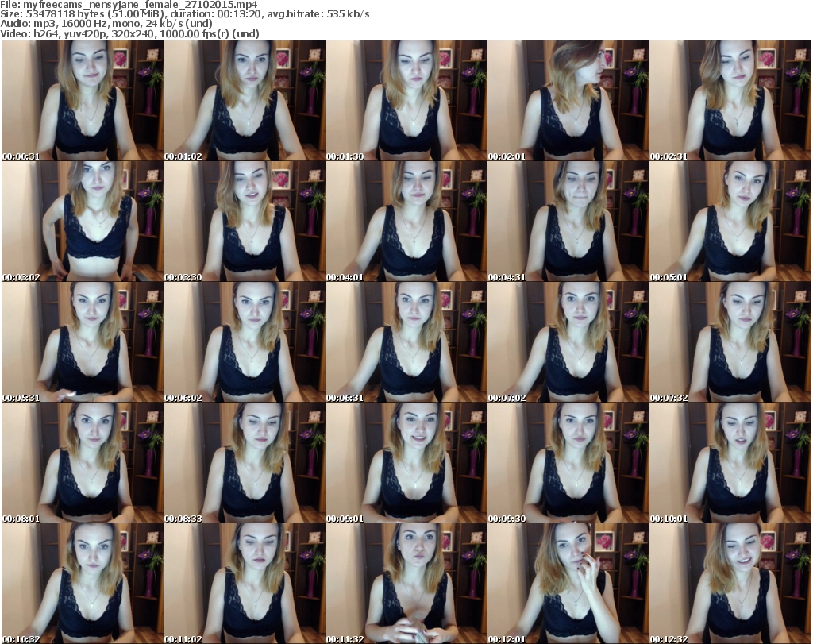Select the thumbnail stamped 00:03:30
Viewport: 813px width, 644px height.
tap(245, 222)
